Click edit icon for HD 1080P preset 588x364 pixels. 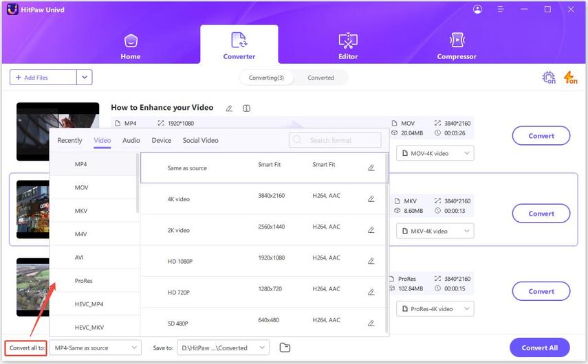[x=371, y=261]
